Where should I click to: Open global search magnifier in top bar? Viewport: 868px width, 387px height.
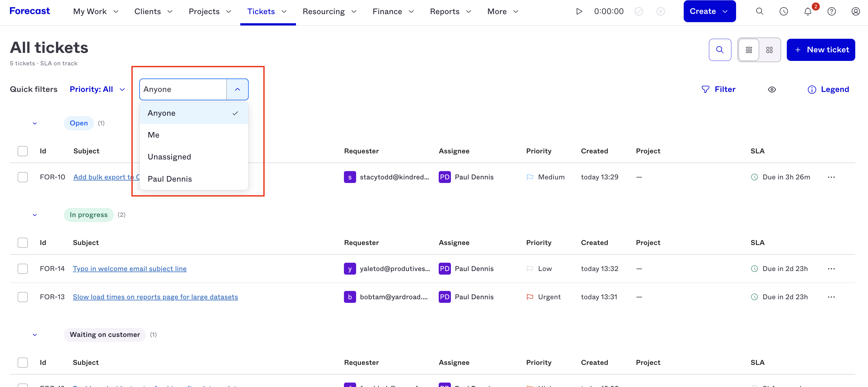point(759,11)
